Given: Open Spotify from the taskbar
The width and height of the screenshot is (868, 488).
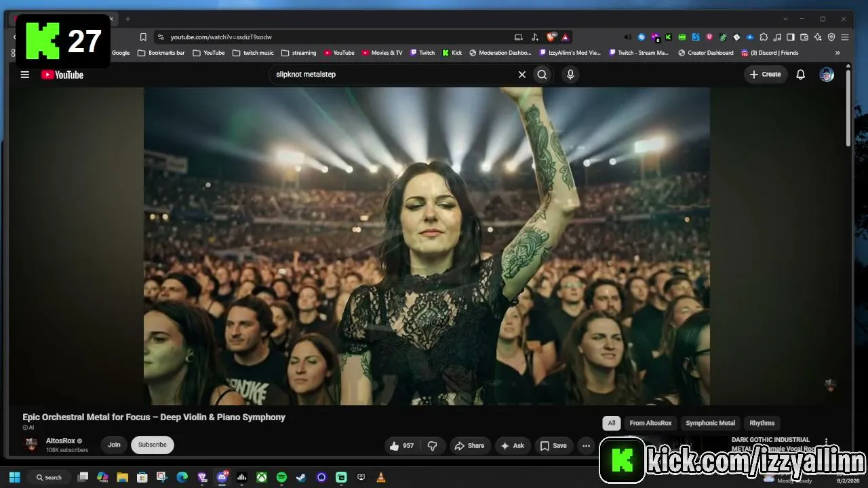Looking at the screenshot, I should click(281, 477).
